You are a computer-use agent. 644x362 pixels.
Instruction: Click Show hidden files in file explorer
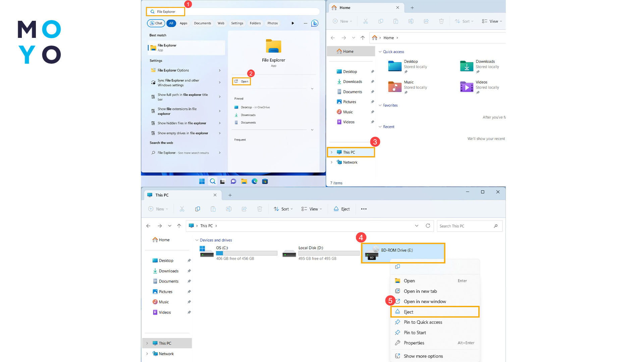186,123
